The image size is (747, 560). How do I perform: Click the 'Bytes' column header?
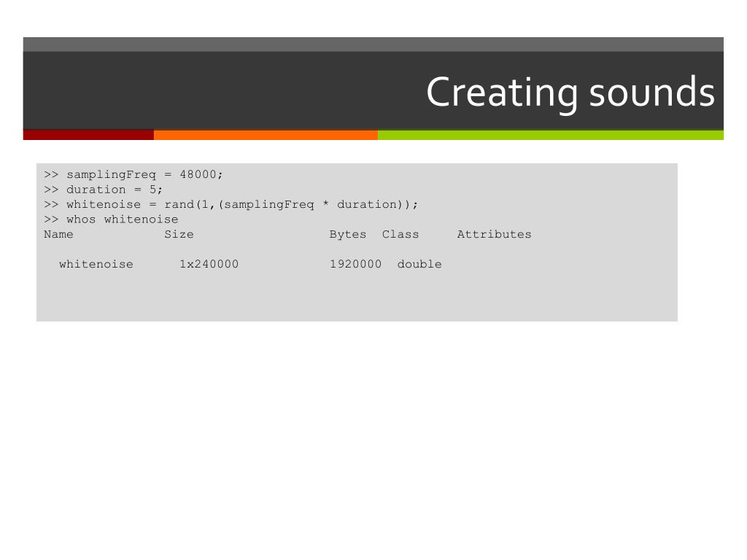pos(348,234)
